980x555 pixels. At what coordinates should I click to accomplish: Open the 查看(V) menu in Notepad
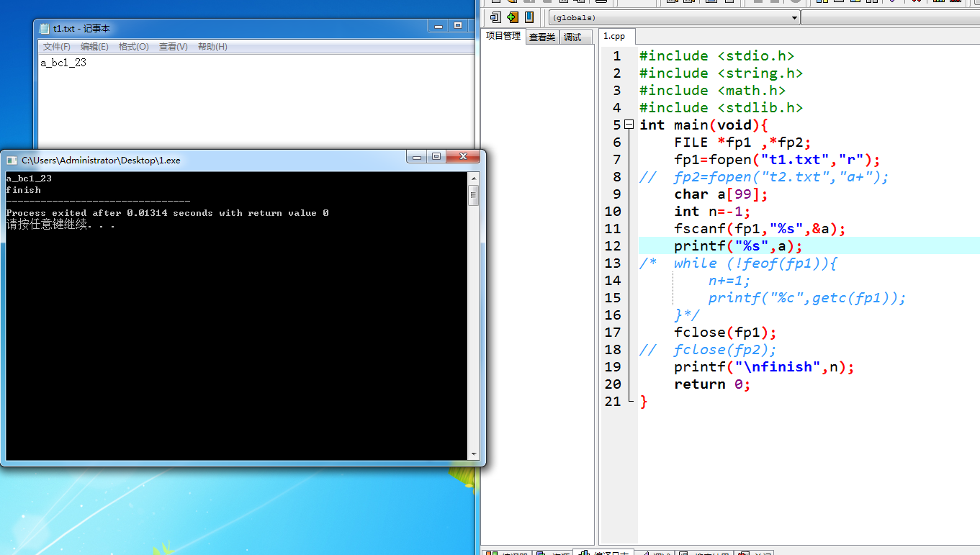174,47
